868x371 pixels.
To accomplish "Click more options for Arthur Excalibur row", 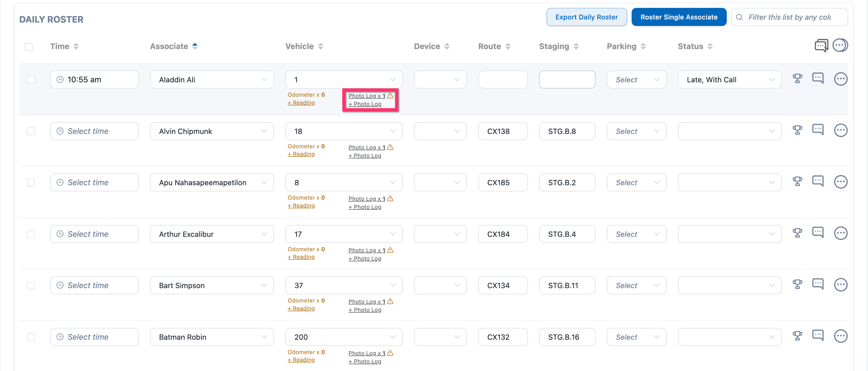I will point(840,233).
